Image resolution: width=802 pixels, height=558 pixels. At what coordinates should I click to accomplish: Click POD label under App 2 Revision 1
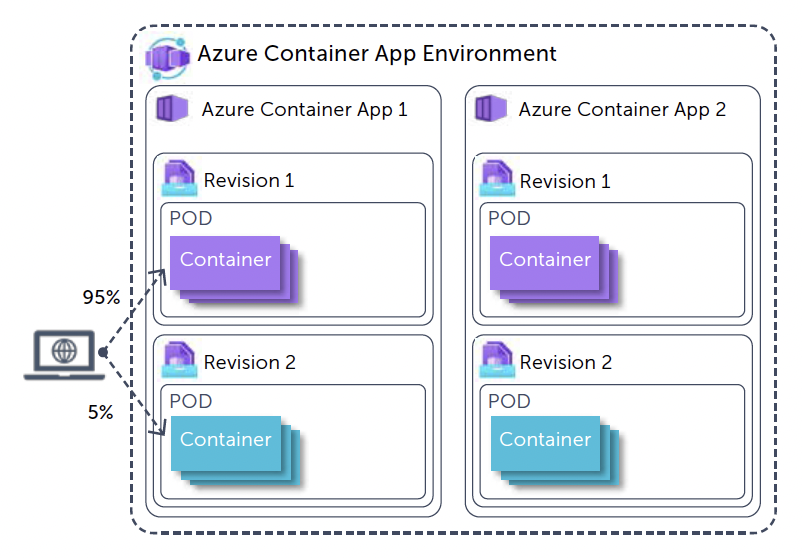pyautogui.click(x=509, y=218)
